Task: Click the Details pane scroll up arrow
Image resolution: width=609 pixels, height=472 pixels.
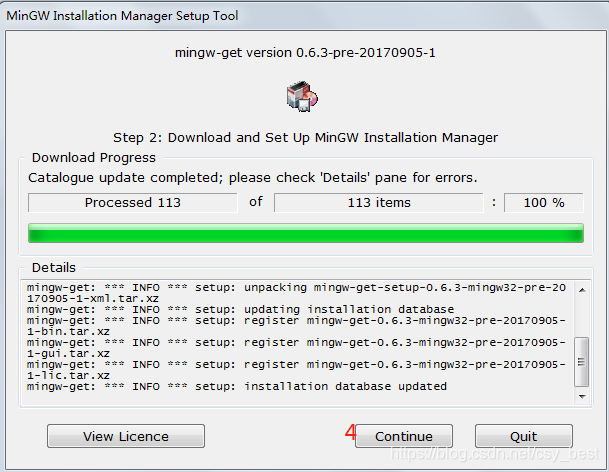Action: pyautogui.click(x=582, y=290)
